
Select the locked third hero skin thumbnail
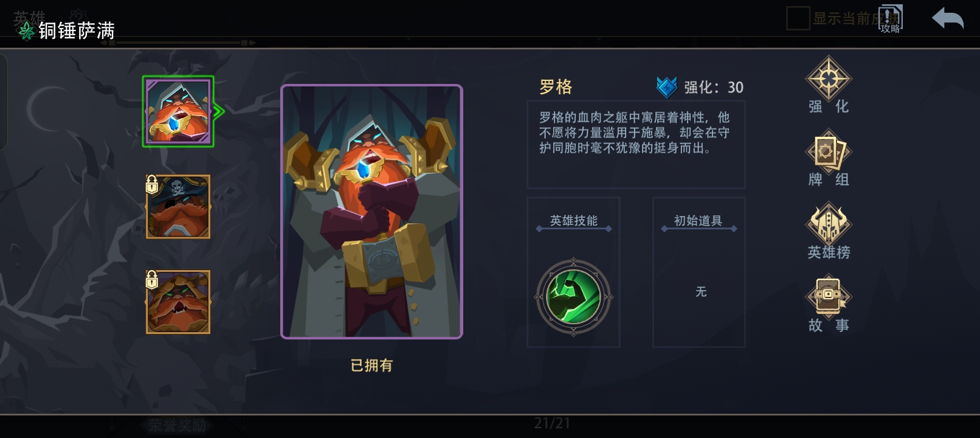point(178,302)
